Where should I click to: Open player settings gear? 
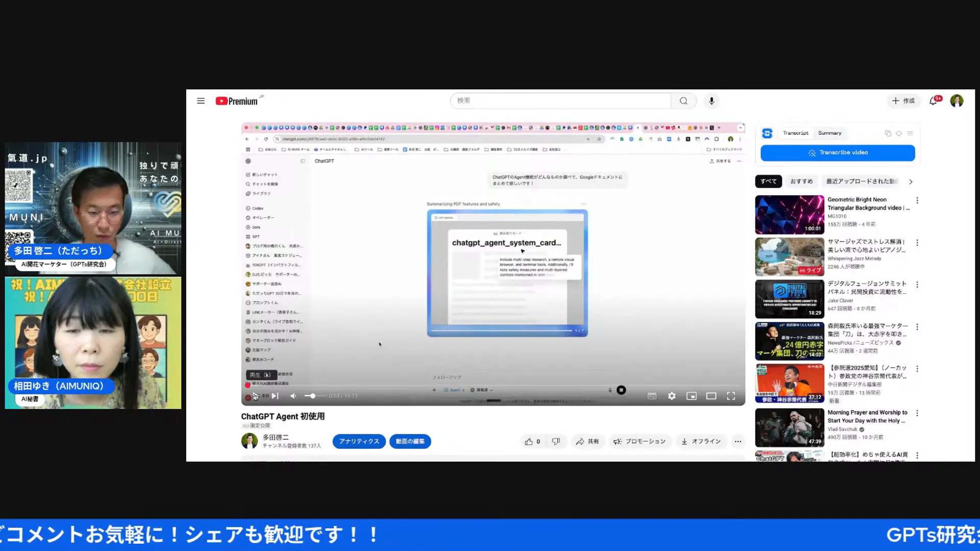click(672, 396)
